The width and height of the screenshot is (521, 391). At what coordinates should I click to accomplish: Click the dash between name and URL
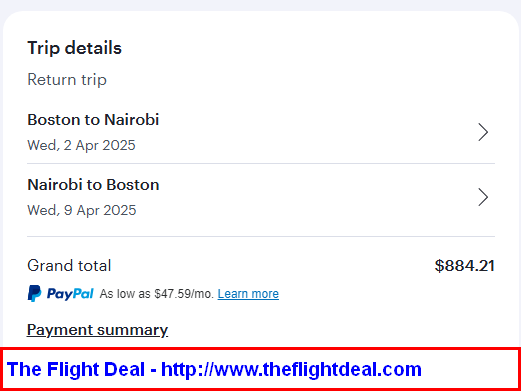153,370
